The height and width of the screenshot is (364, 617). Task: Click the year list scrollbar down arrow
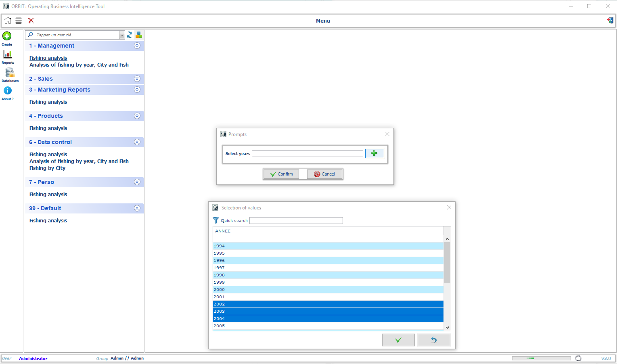coord(447,327)
